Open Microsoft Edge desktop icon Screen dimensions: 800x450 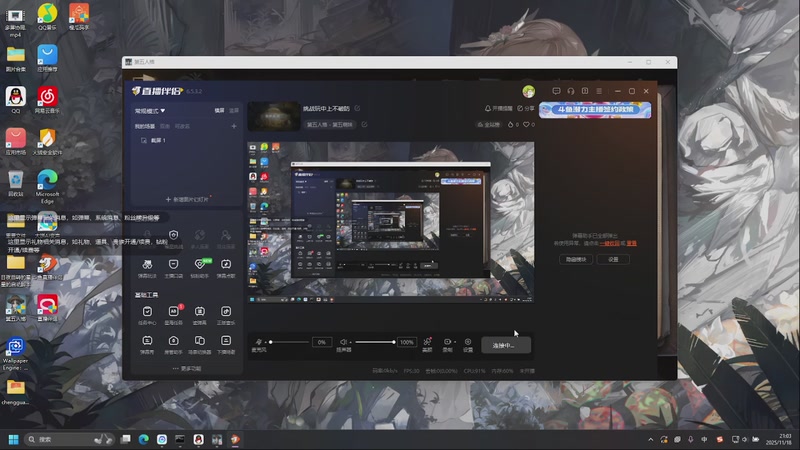click(47, 187)
